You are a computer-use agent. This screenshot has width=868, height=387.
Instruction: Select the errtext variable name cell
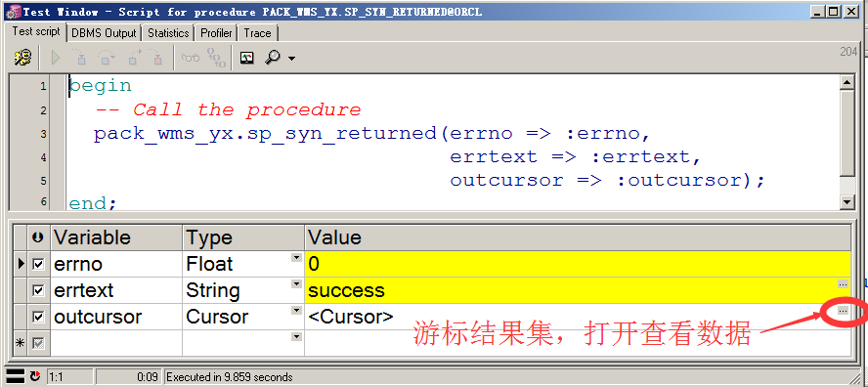(x=116, y=290)
